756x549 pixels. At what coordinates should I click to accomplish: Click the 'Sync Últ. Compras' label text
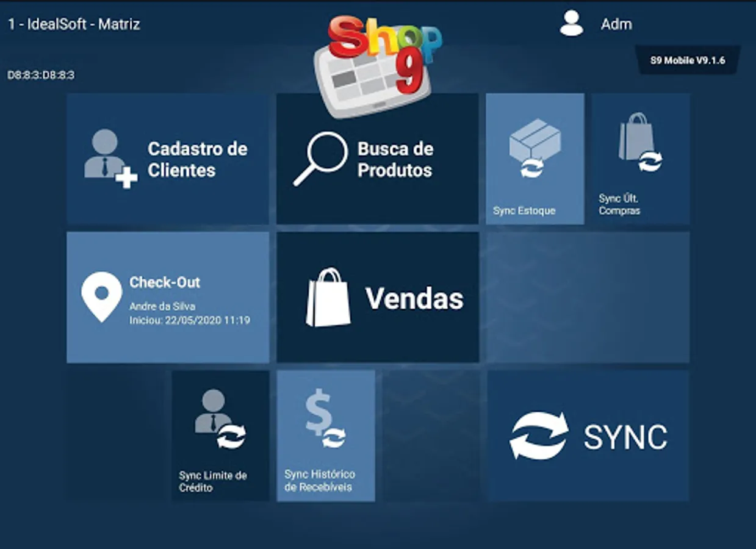click(x=620, y=205)
